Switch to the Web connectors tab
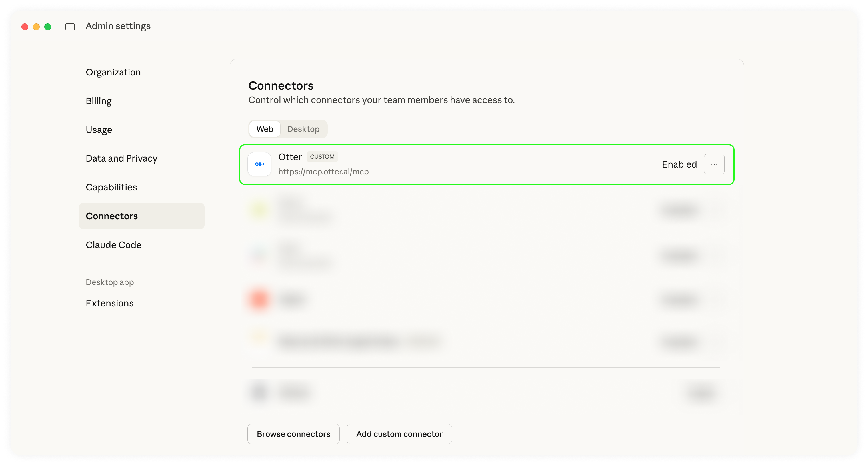The height and width of the screenshot is (466, 868). pyautogui.click(x=265, y=129)
